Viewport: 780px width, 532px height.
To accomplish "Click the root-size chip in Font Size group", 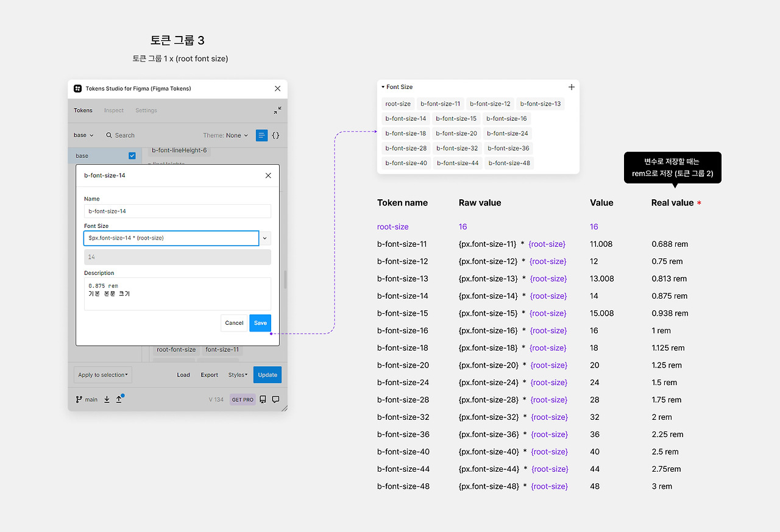I will tap(398, 104).
